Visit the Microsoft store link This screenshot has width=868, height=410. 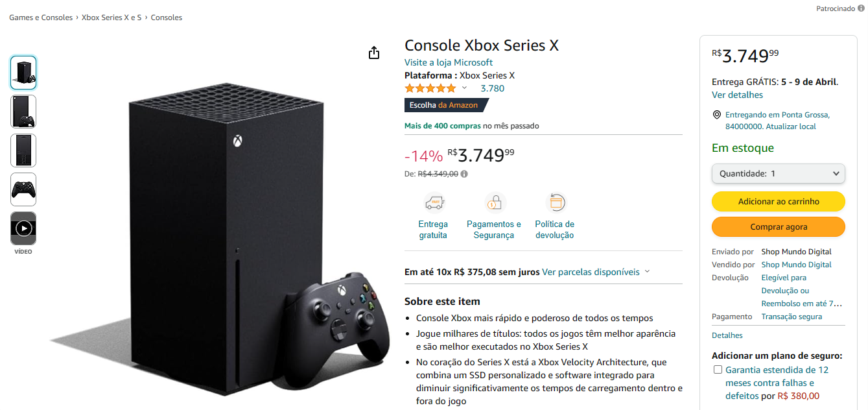tap(449, 62)
